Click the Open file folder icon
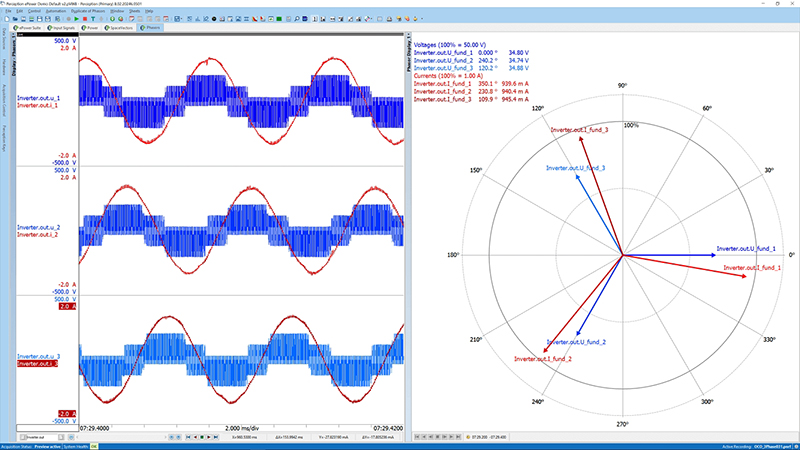The height and width of the screenshot is (450, 800). (15, 19)
